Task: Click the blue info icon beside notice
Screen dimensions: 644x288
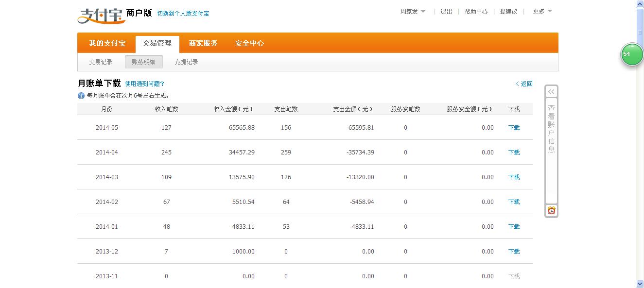Action: (81, 96)
